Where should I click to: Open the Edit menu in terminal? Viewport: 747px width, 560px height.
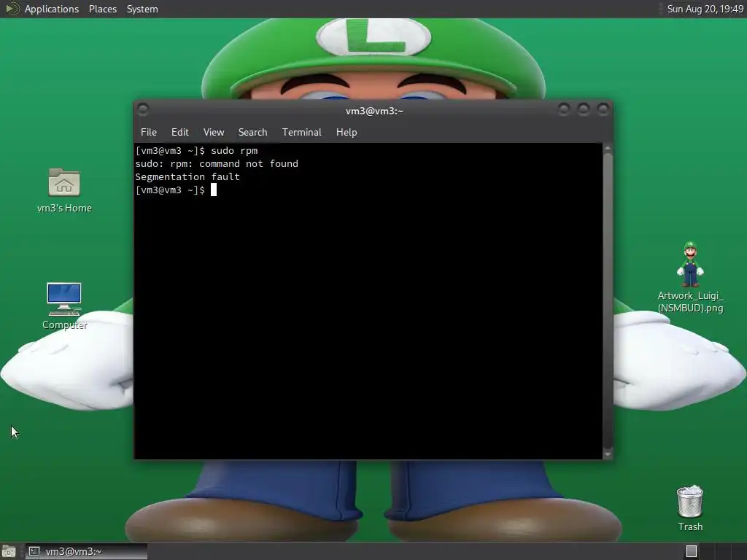point(179,133)
